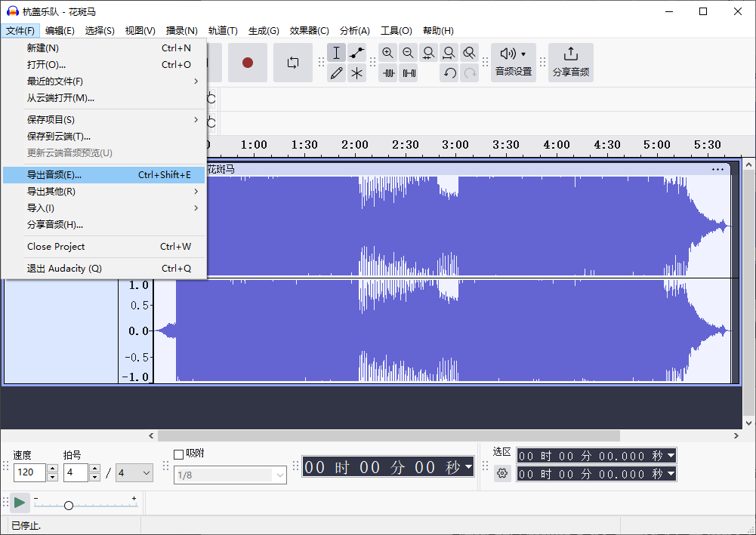This screenshot has height=535, width=756.
Task: Select the Multi-tool asterisk icon
Action: 357,73
